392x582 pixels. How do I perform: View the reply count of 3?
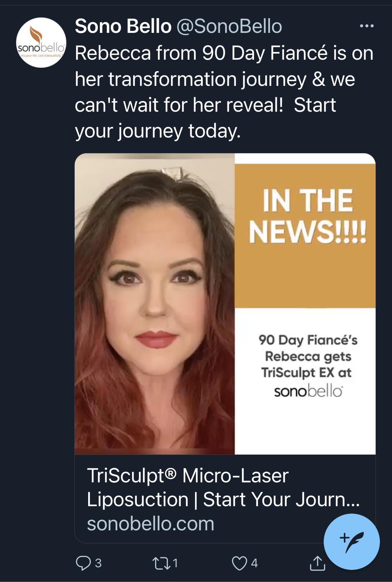click(x=98, y=563)
